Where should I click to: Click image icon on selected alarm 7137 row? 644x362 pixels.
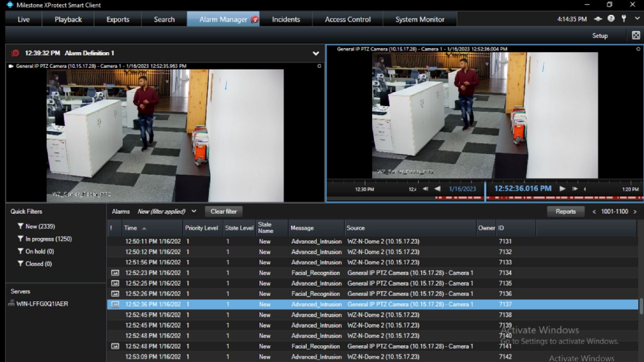tap(115, 304)
